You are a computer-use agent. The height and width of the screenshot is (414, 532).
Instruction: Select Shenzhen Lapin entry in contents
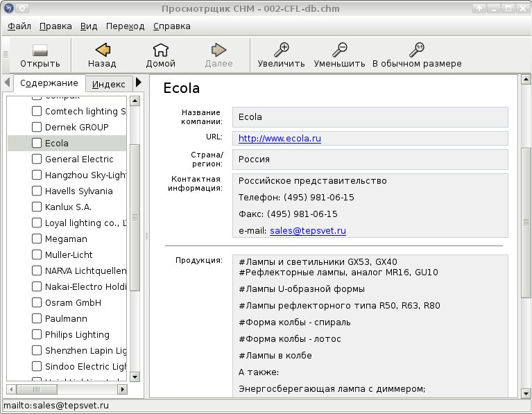(85, 350)
